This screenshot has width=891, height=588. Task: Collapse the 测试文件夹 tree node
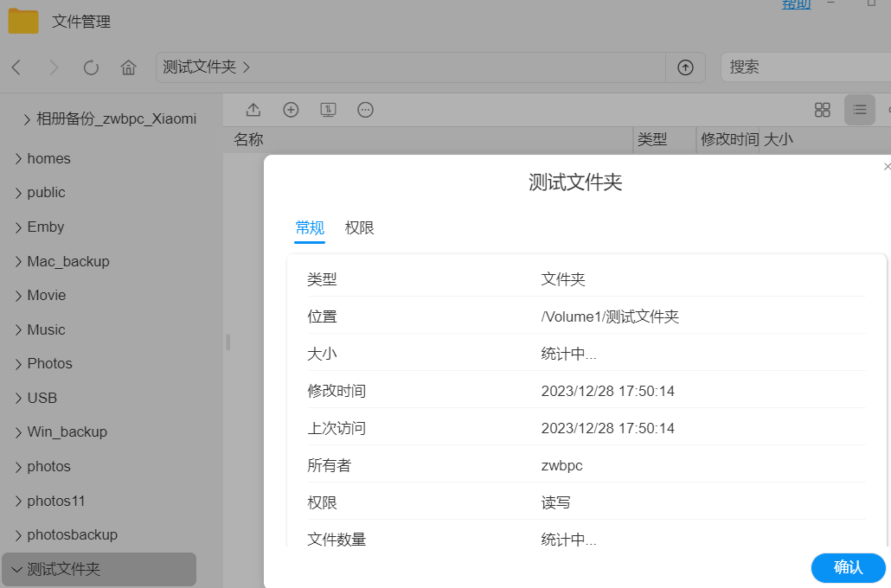click(x=17, y=570)
